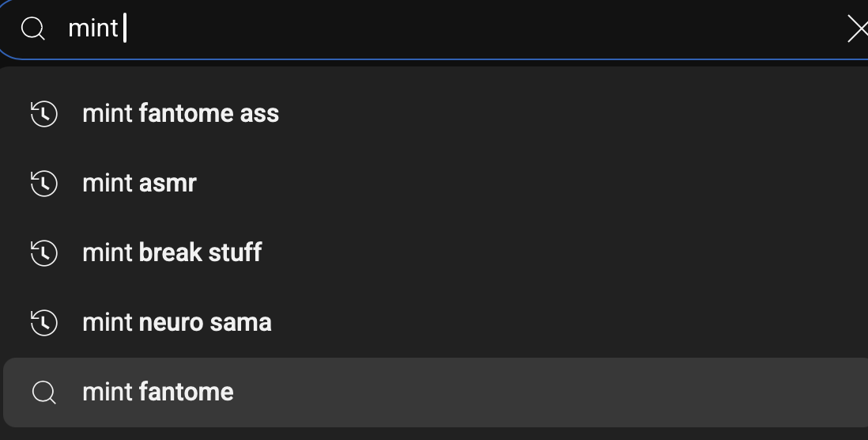Select the 'mint fantome ass' suggestion

pyautogui.click(x=436, y=114)
